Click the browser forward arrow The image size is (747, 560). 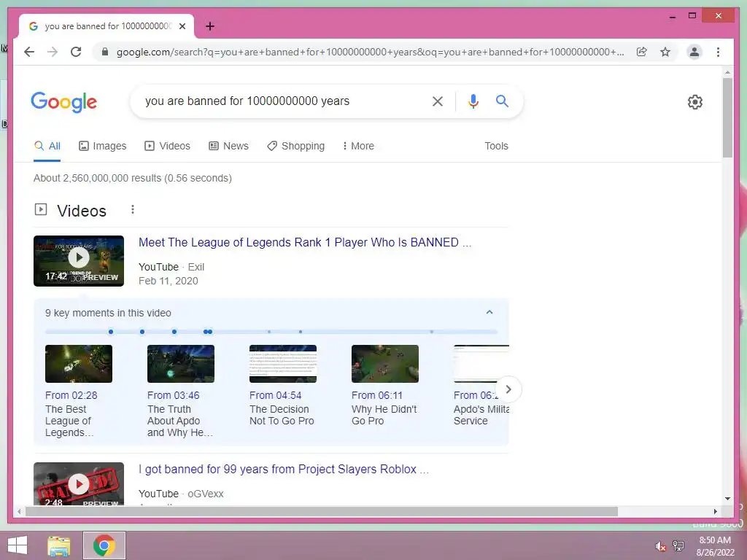[53, 52]
